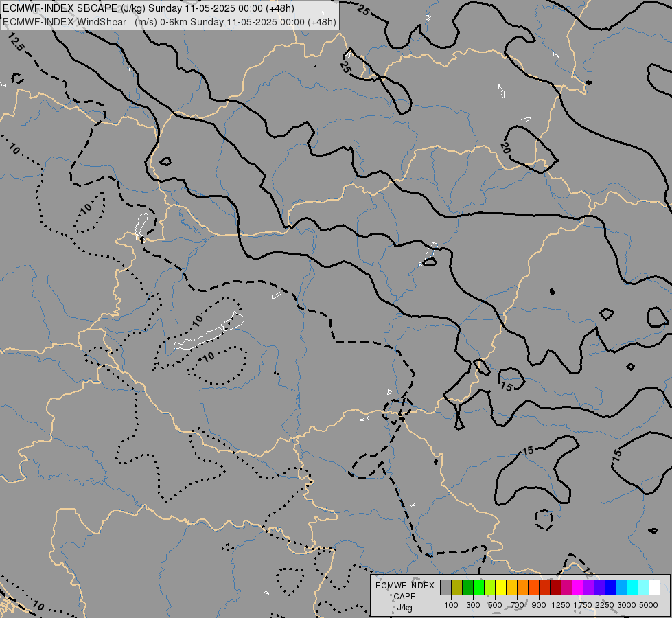Click the 'CAPE' label in the legend
The image size is (672, 618).
coord(404,597)
